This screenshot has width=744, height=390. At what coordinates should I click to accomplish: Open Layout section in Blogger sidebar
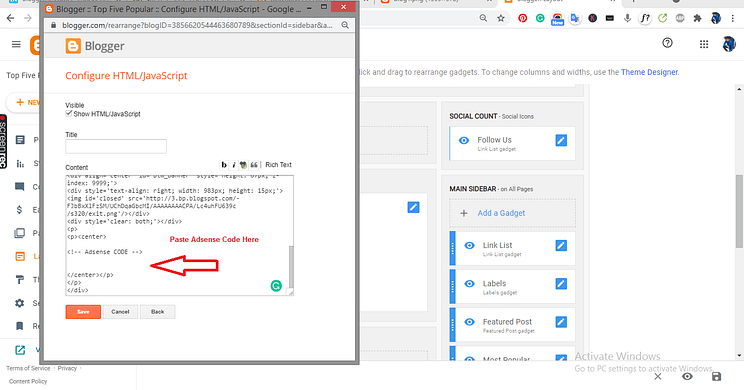tap(20, 256)
